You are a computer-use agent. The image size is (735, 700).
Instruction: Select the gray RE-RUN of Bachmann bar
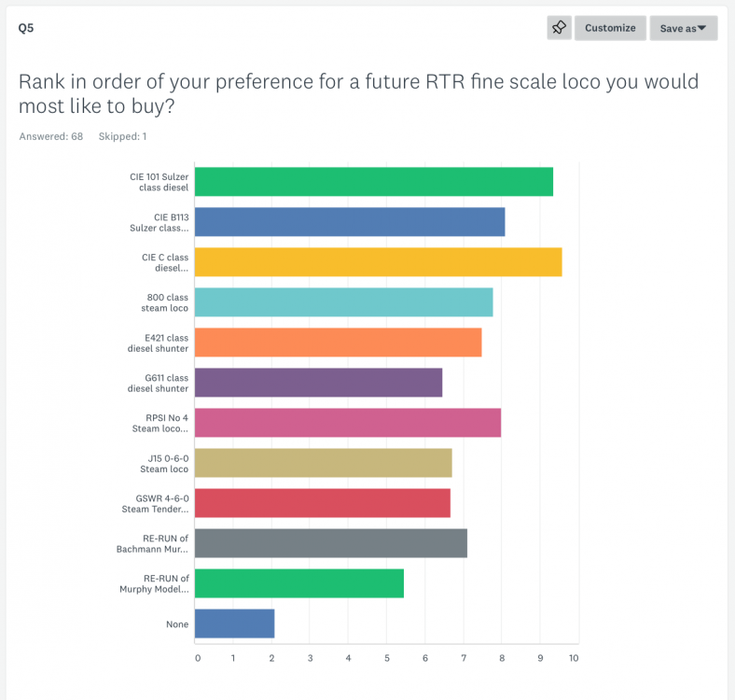pyautogui.click(x=330, y=543)
